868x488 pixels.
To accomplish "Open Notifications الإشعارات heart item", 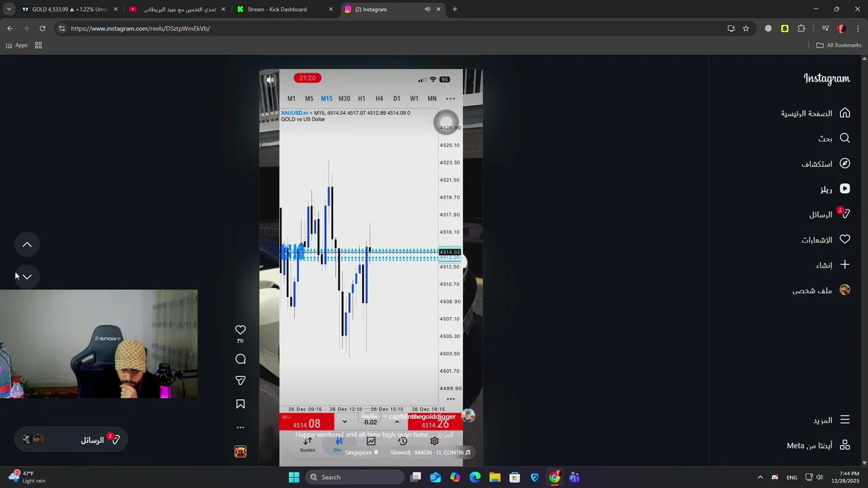I will click(825, 239).
